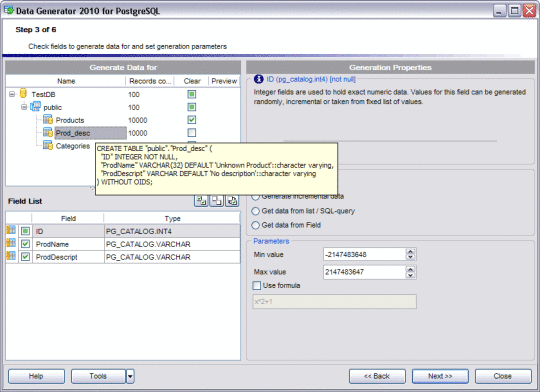Click the field icon beside the ID row
This screenshot has width=540, height=392.
[11, 230]
